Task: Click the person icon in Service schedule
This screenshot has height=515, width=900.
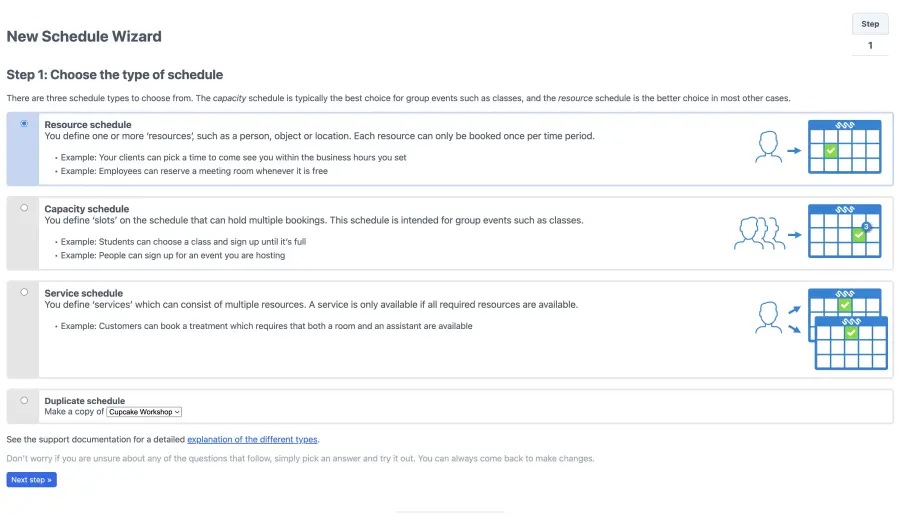Action: click(x=769, y=317)
